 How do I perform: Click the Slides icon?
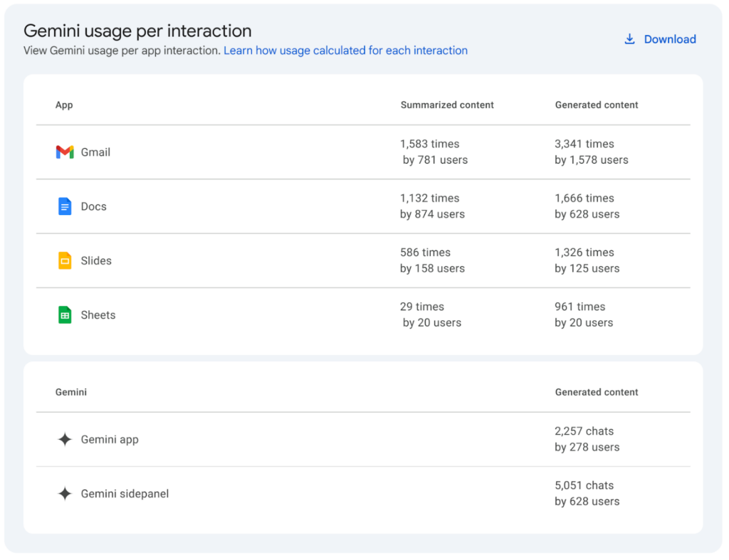(x=65, y=260)
